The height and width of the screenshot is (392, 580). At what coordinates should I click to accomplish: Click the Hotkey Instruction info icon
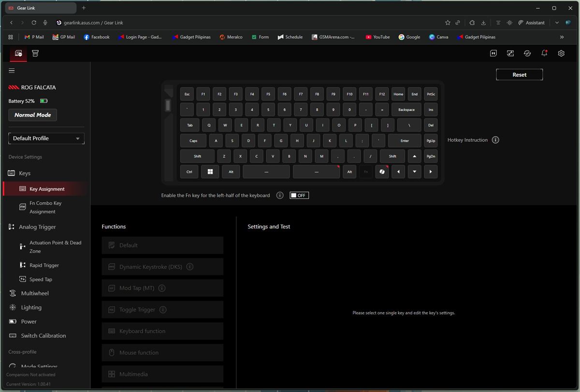(495, 140)
